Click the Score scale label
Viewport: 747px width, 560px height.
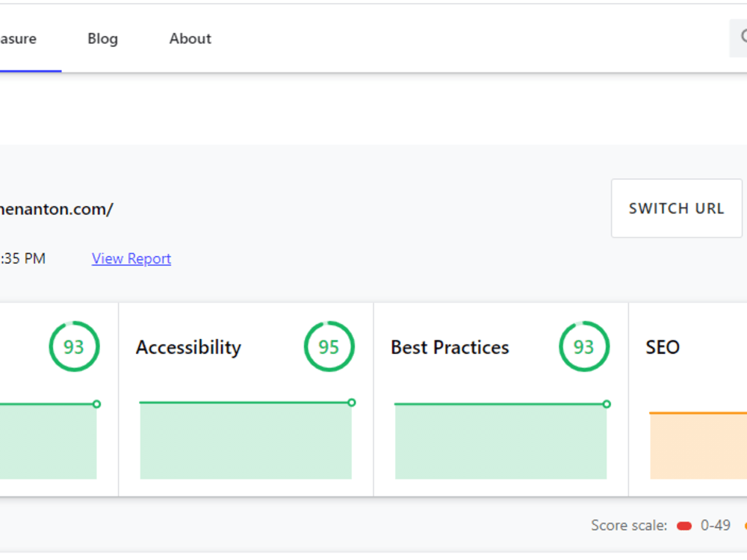pos(629,525)
